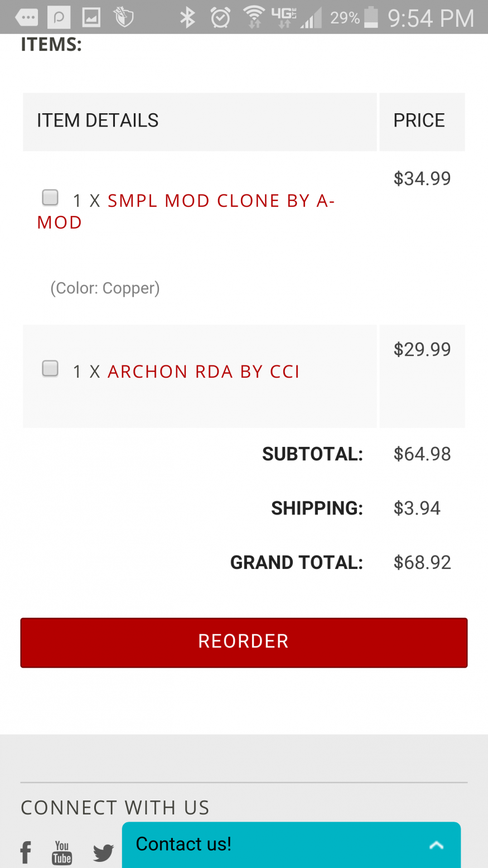Click the Item Details column header
488x868 pixels.
pos(98,120)
